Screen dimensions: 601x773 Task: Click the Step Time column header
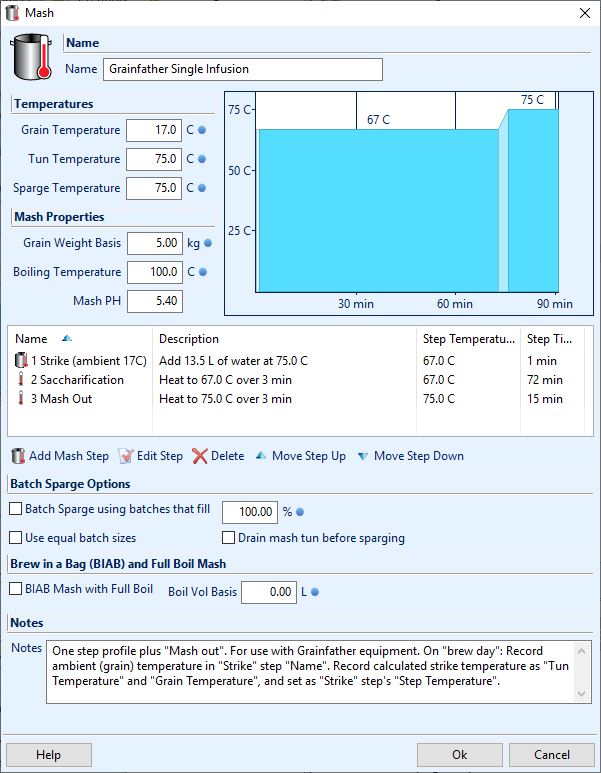[552, 339]
